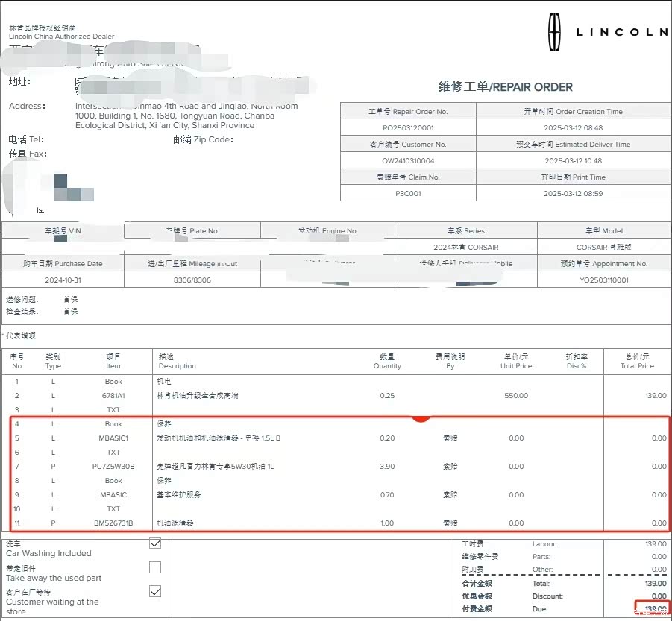This screenshot has width=672, height=621.
Task: Select the purchase date 2024-10-31
Action: tap(63, 280)
